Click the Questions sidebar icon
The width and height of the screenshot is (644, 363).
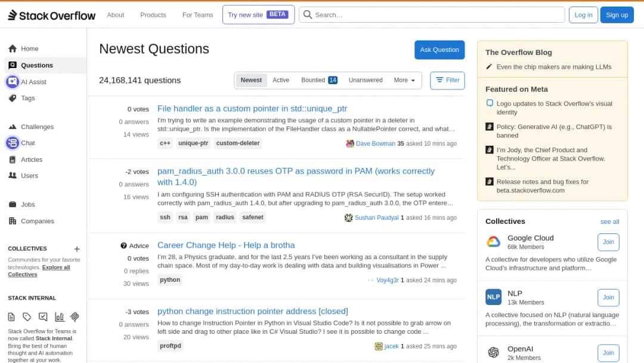coord(13,65)
